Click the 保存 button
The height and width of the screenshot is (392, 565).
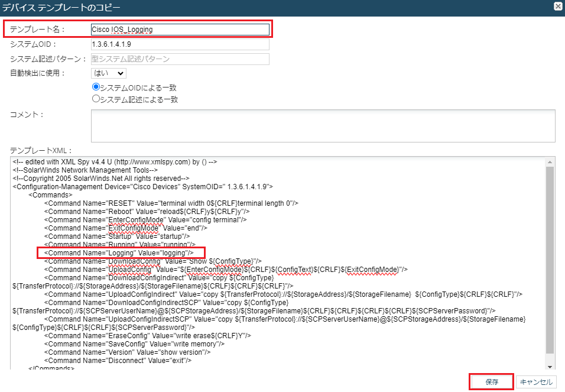492,382
